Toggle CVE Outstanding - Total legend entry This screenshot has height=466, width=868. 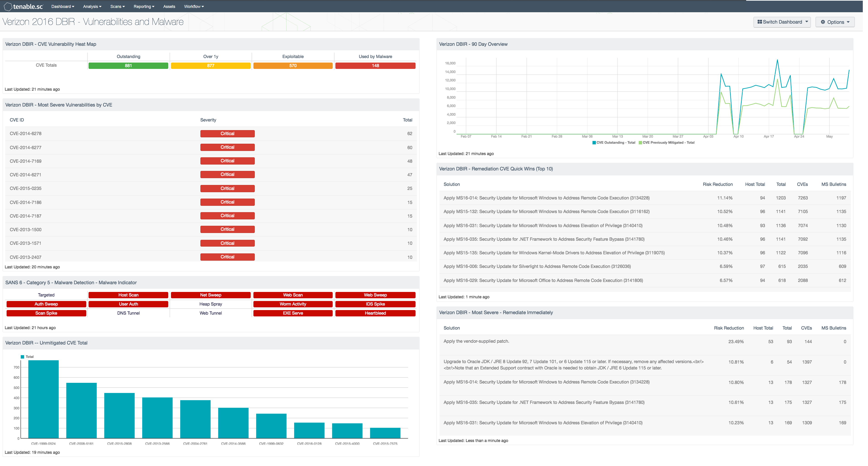pos(614,143)
